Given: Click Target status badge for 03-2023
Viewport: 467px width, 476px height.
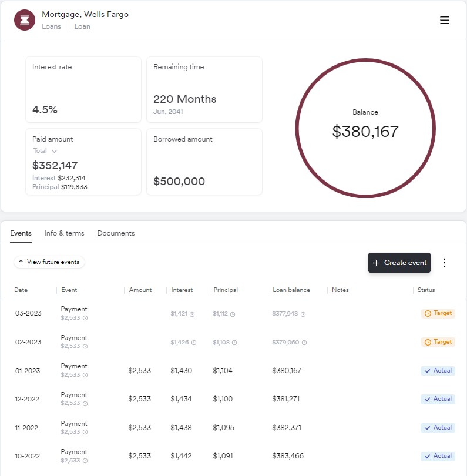Looking at the screenshot, I should 438,313.
